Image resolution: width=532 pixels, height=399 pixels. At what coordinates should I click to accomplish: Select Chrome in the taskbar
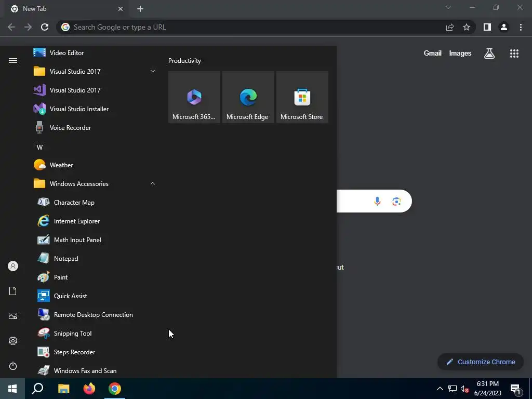pyautogui.click(x=115, y=389)
